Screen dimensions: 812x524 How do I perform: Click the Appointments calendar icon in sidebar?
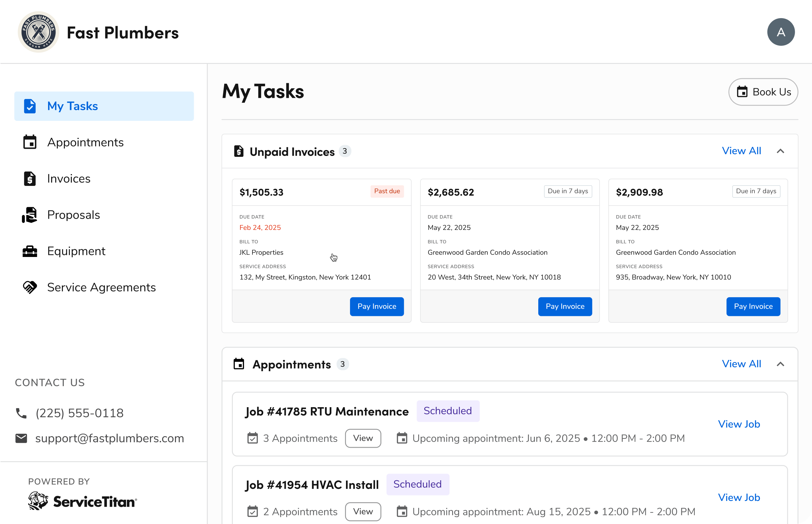pyautogui.click(x=30, y=142)
